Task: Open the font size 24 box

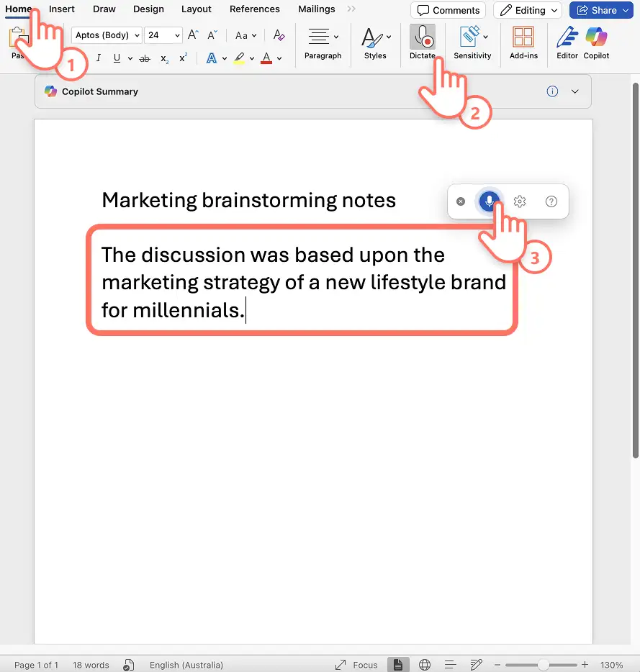Action: click(163, 35)
